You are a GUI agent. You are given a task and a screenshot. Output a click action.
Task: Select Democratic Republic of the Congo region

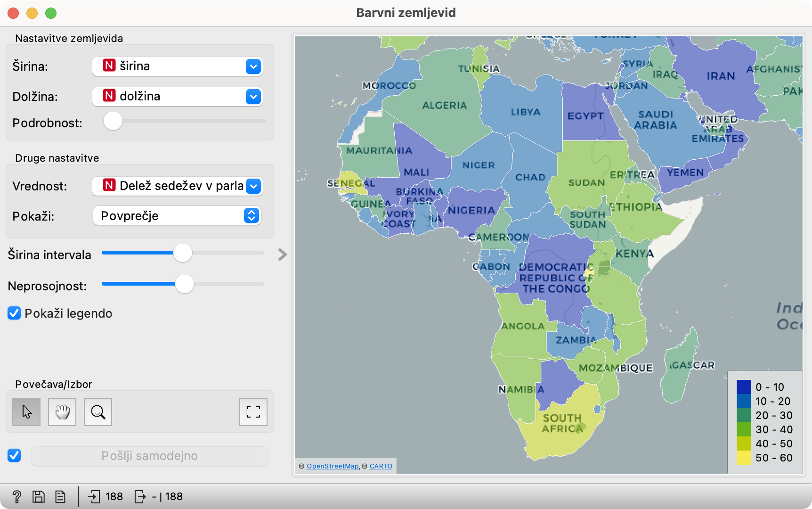[x=556, y=278]
